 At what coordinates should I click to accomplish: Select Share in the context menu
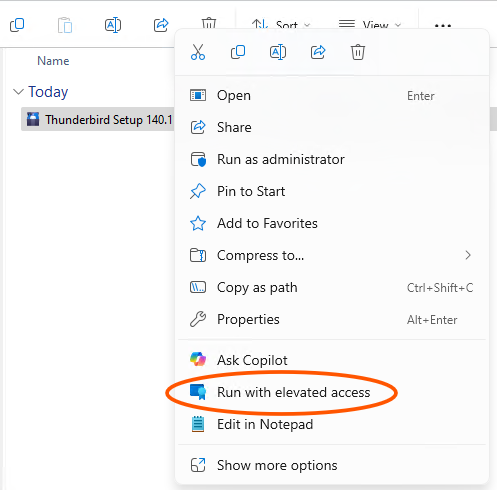(x=332, y=128)
